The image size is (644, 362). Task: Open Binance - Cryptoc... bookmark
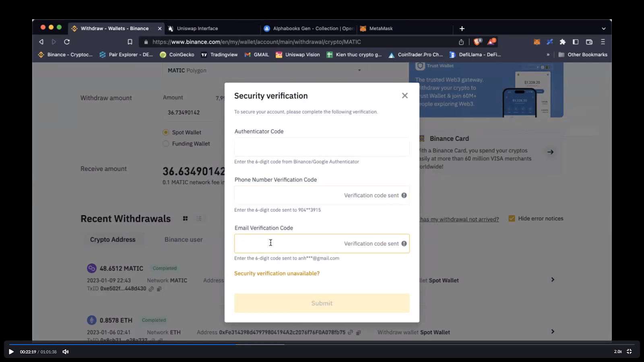[x=65, y=55]
